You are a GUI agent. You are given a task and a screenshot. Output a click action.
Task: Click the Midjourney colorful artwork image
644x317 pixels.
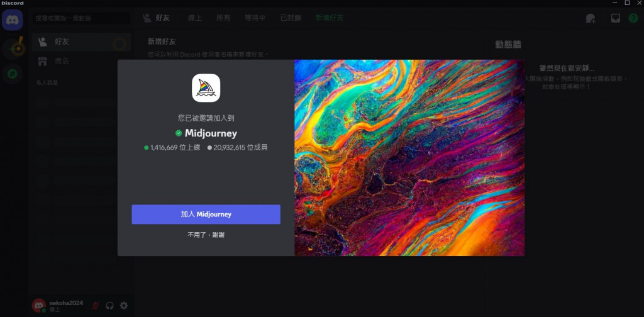point(409,158)
